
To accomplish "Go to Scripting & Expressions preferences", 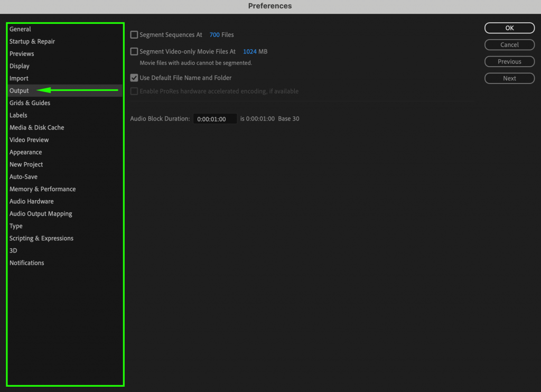I will click(41, 238).
